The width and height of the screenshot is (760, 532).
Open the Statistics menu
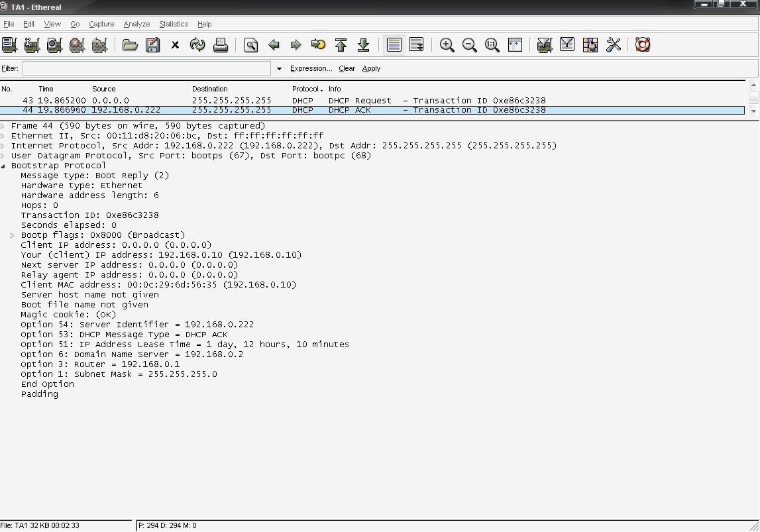point(173,24)
